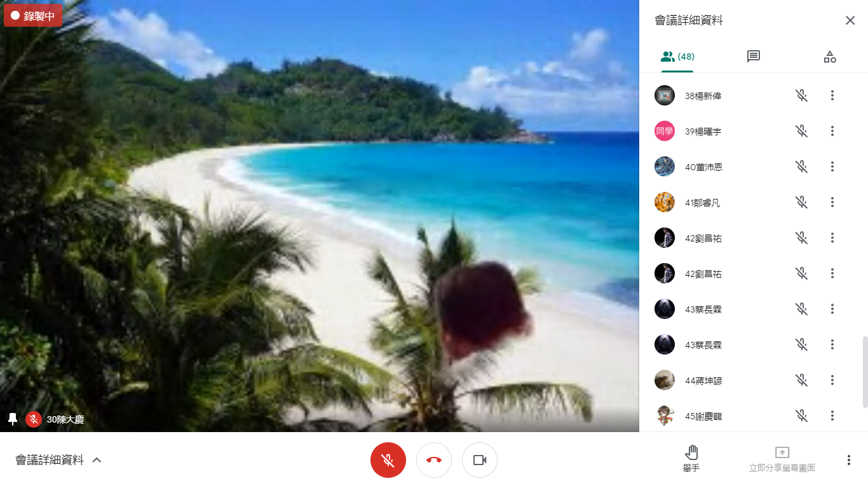This screenshot has width=868, height=488.
Task: Click muted mic icon for 39楊曜宇
Action: 802,131
